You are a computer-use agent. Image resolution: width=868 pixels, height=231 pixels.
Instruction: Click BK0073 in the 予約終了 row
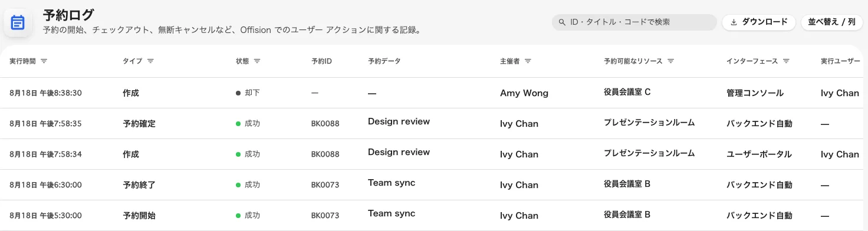pos(325,185)
